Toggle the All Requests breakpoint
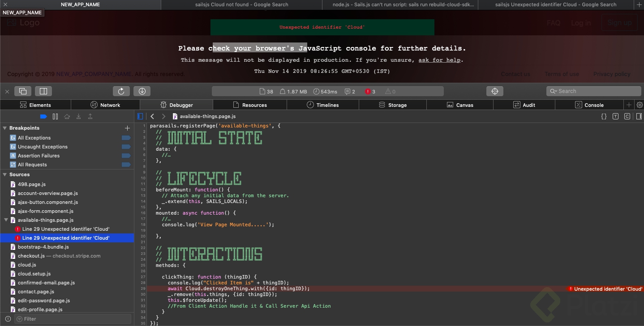The image size is (644, 326). point(126,165)
